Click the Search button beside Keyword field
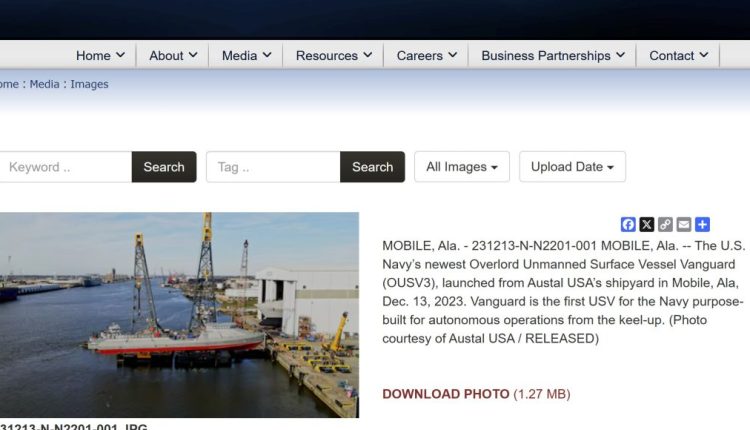The height and width of the screenshot is (430, 750). coord(164,167)
